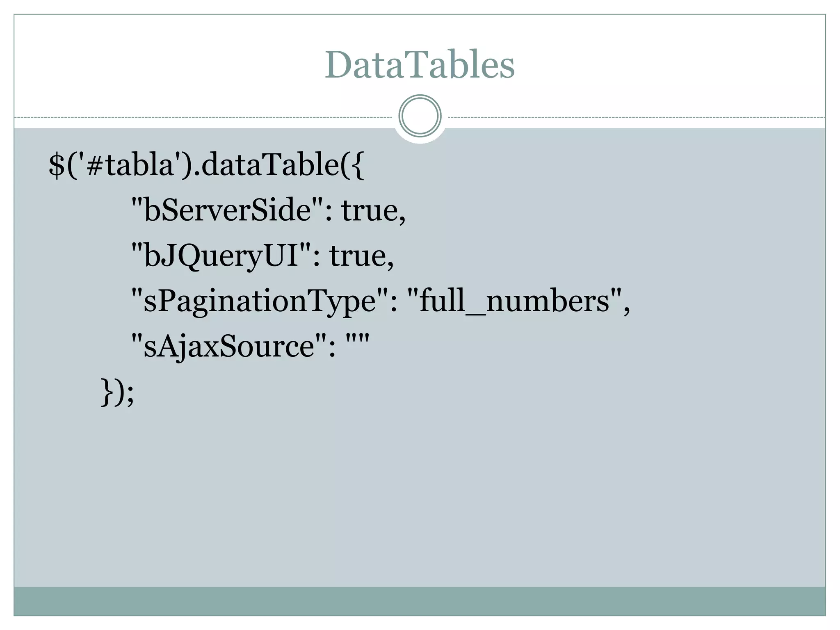Click the DataTables slide title
Screen dimensions: 840x630
coord(420,65)
